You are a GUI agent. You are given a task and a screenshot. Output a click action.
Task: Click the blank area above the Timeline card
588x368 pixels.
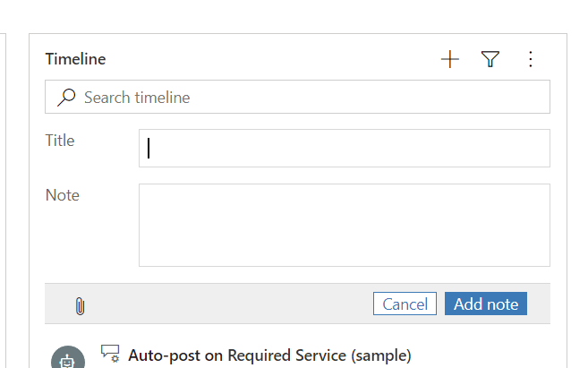coord(295,16)
